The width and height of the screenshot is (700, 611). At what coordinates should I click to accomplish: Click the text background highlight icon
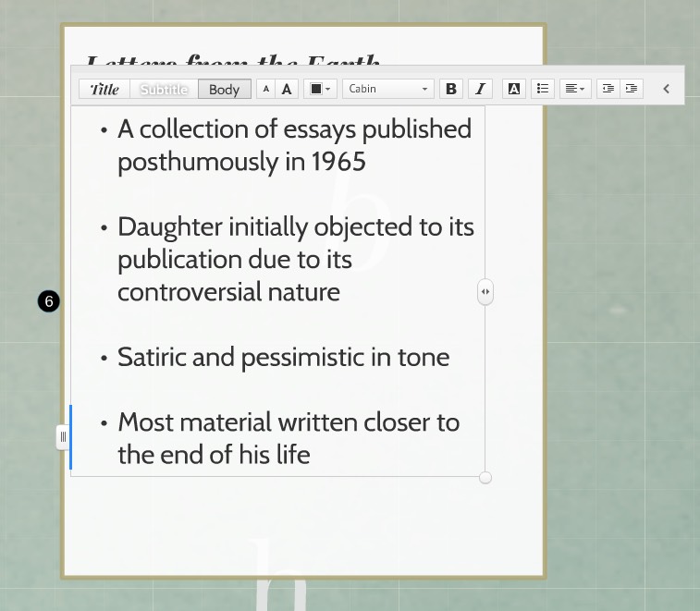click(514, 90)
